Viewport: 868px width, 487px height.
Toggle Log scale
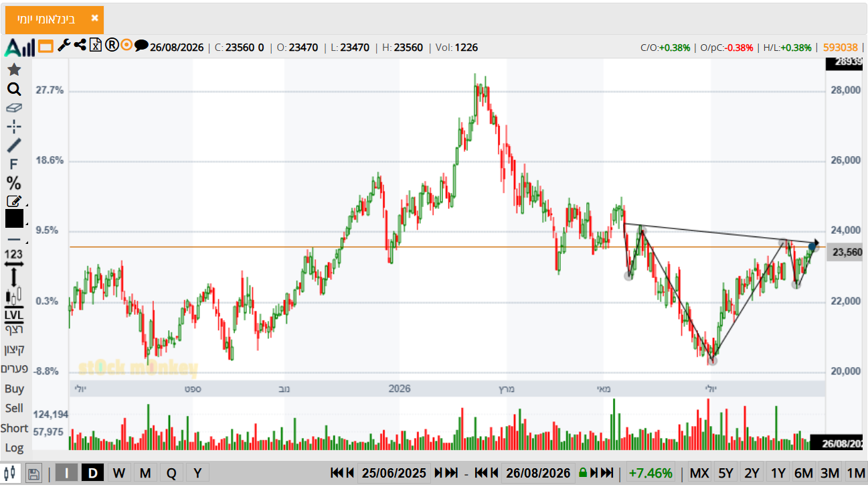click(14, 447)
